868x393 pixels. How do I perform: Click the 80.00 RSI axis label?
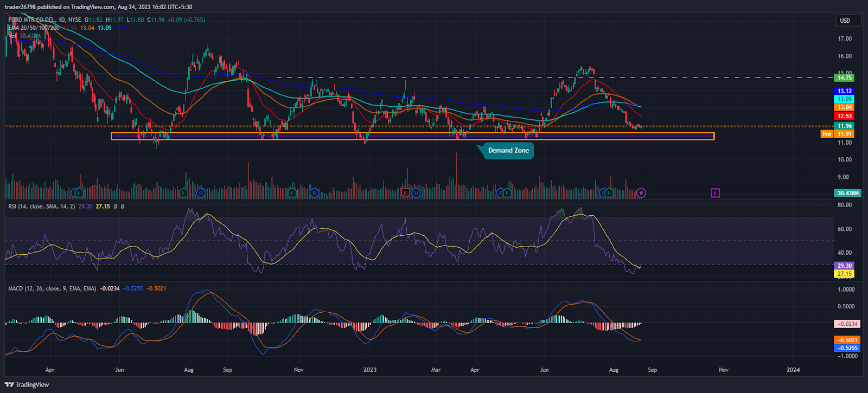pyautogui.click(x=845, y=205)
